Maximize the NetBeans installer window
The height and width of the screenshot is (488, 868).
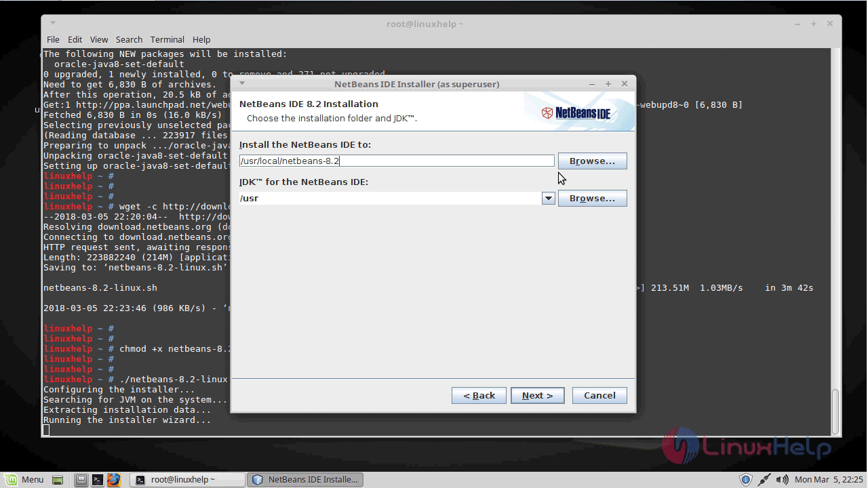click(x=608, y=84)
